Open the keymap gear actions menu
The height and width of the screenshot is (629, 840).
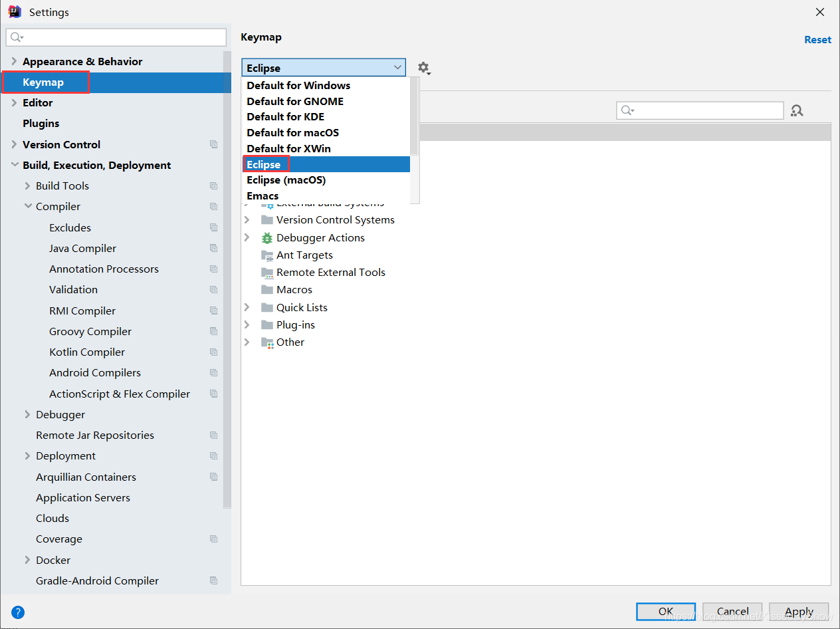coord(423,68)
